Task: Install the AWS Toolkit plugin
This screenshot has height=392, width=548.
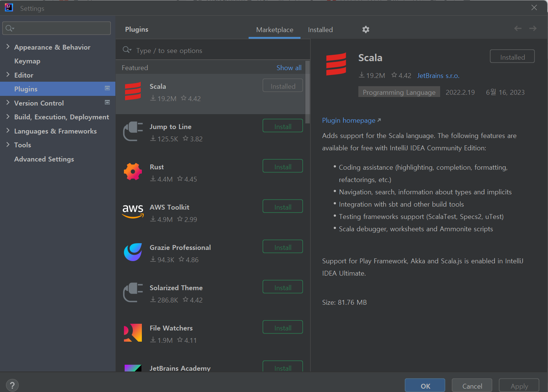Action: 283,206
